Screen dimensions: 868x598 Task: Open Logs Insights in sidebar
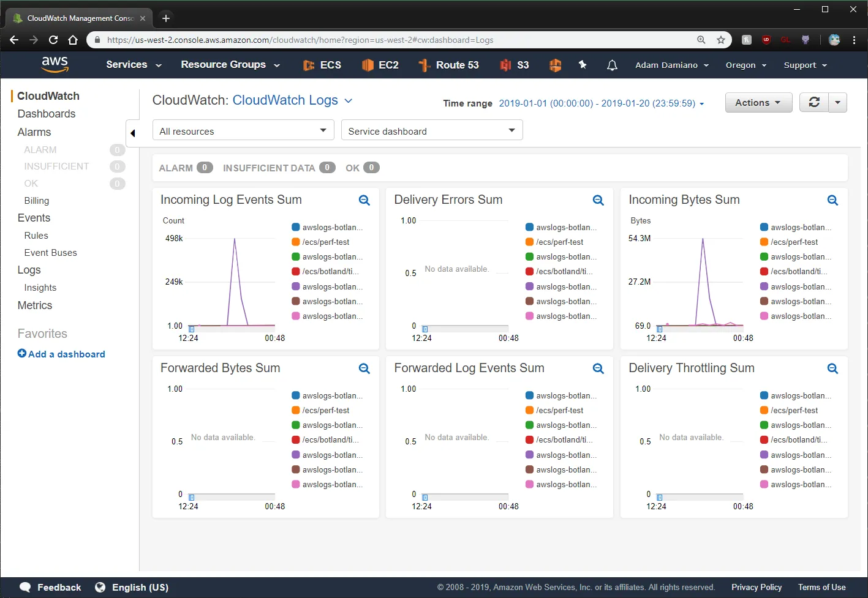[x=40, y=288]
